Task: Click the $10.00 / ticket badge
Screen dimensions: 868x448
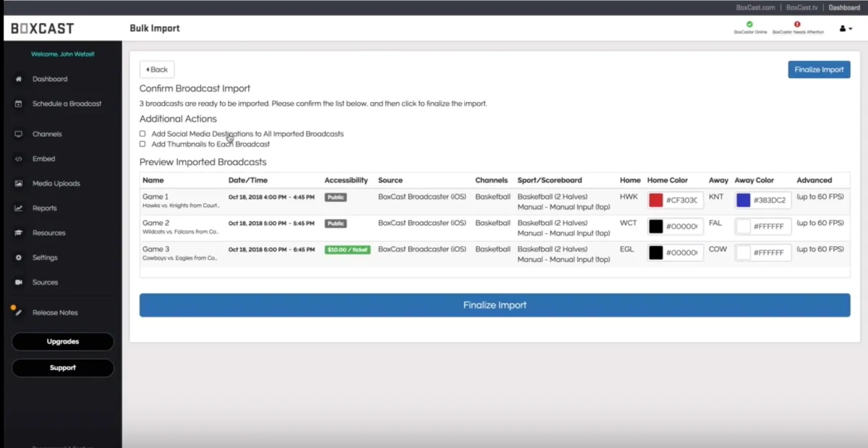Action: (x=347, y=250)
